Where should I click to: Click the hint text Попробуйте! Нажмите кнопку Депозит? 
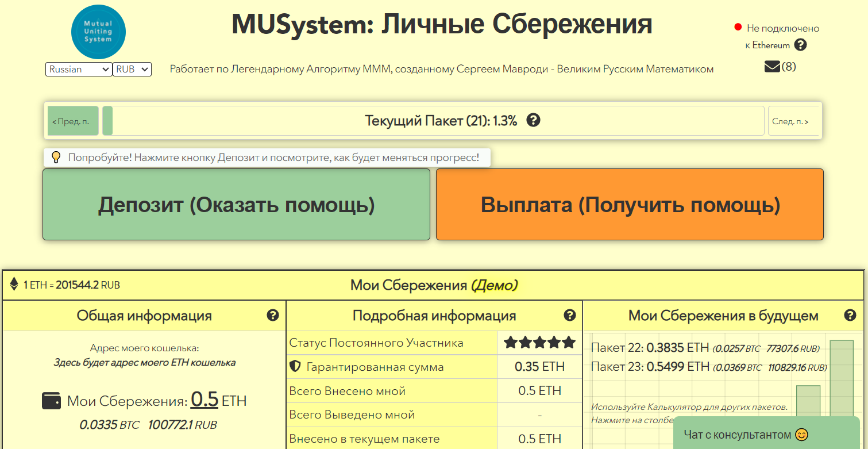[273, 157]
